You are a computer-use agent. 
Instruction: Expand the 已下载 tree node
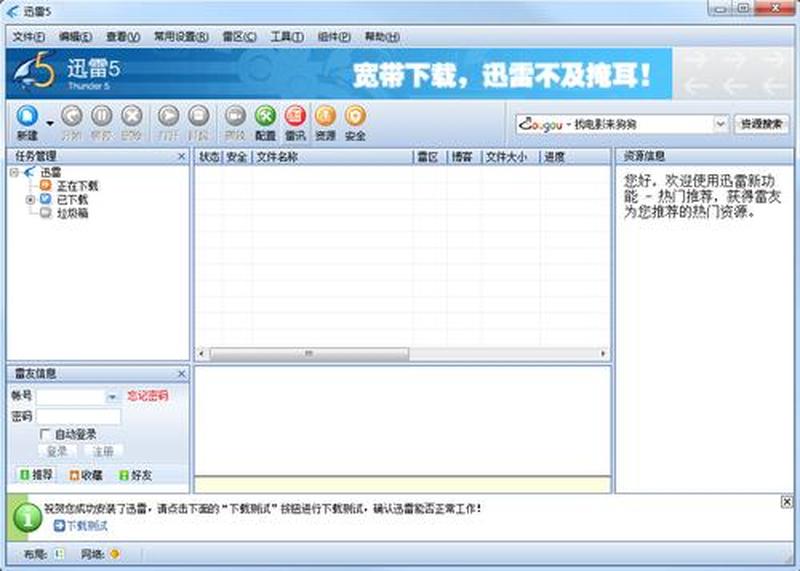(30, 200)
